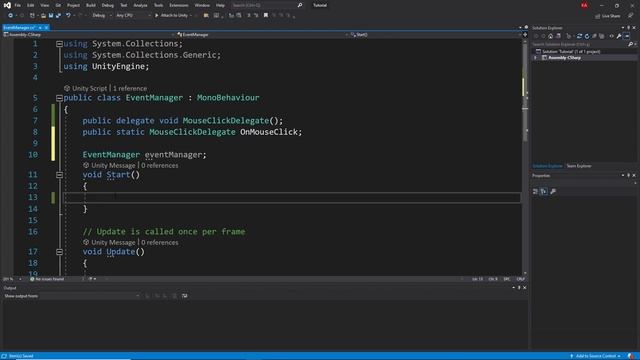Switch to the Solution Explorer bottom tab
This screenshot has height=360, width=640.
[x=547, y=166]
